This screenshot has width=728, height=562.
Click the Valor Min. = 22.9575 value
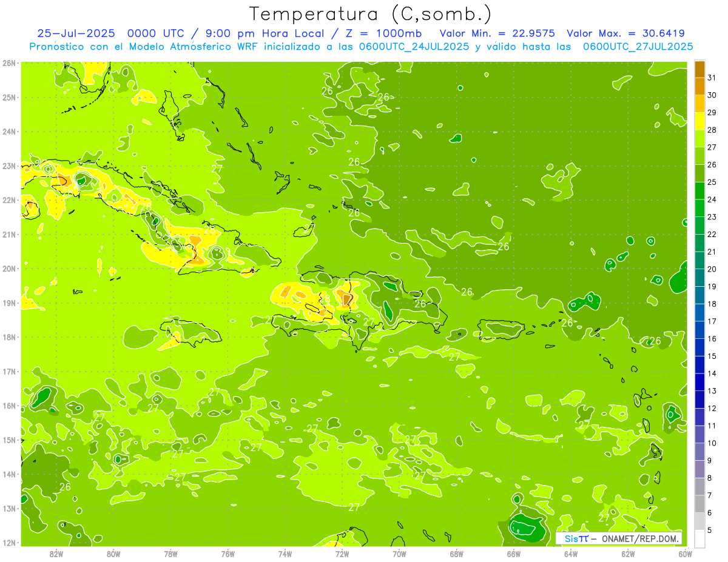point(497,33)
